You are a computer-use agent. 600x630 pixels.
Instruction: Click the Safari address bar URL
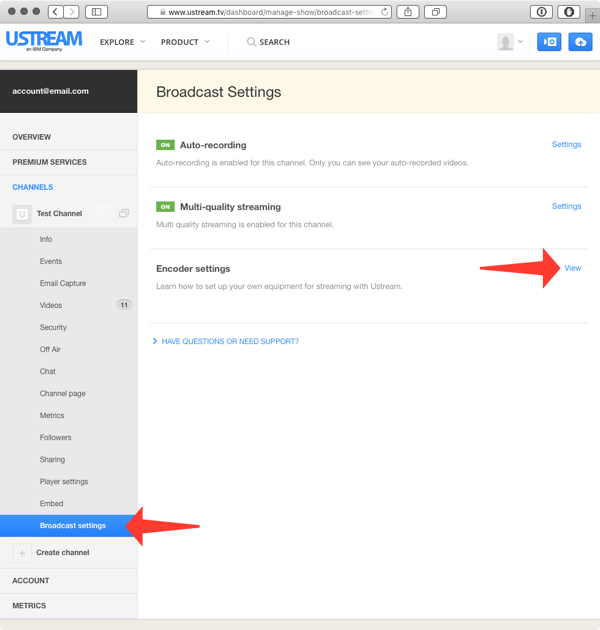coord(270,12)
